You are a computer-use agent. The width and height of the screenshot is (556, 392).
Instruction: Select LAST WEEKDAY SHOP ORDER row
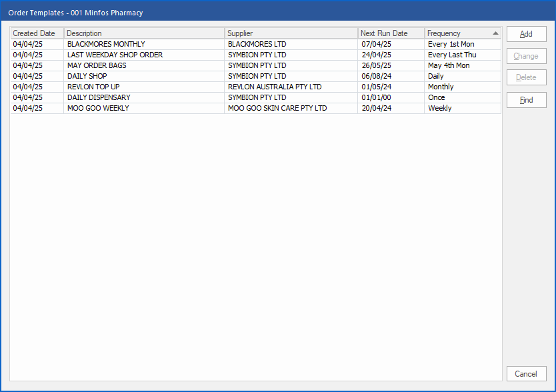point(255,55)
